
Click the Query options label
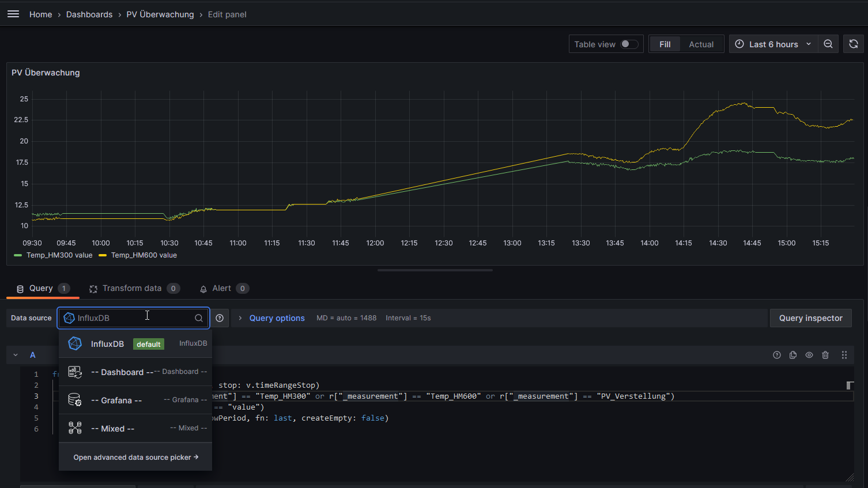point(277,318)
